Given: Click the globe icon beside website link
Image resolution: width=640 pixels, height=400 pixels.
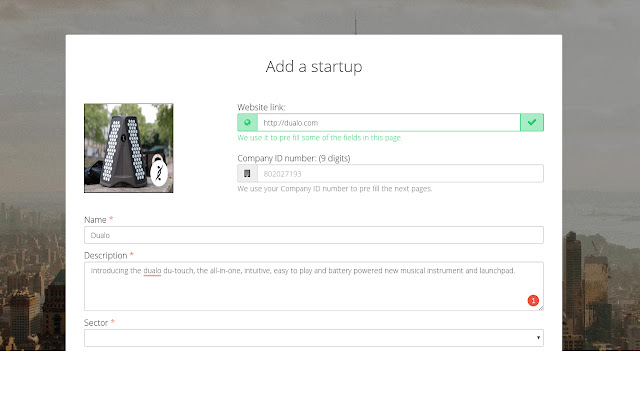Looking at the screenshot, I should (x=247, y=122).
